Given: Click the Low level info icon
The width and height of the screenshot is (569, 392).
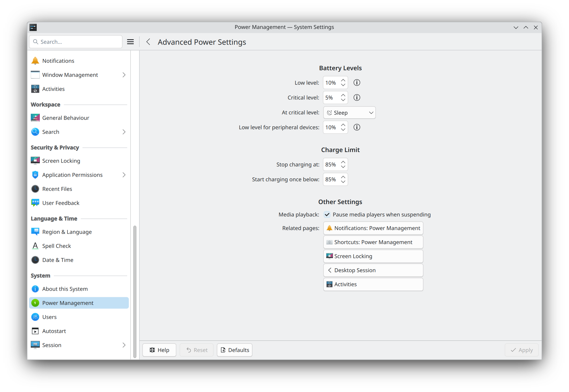Looking at the screenshot, I should (x=357, y=83).
